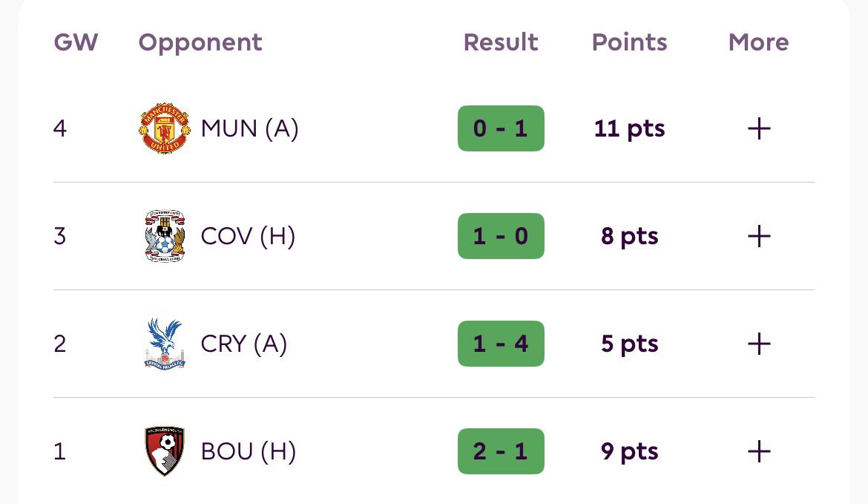Select the 1 - 0 result badge

[x=501, y=236]
